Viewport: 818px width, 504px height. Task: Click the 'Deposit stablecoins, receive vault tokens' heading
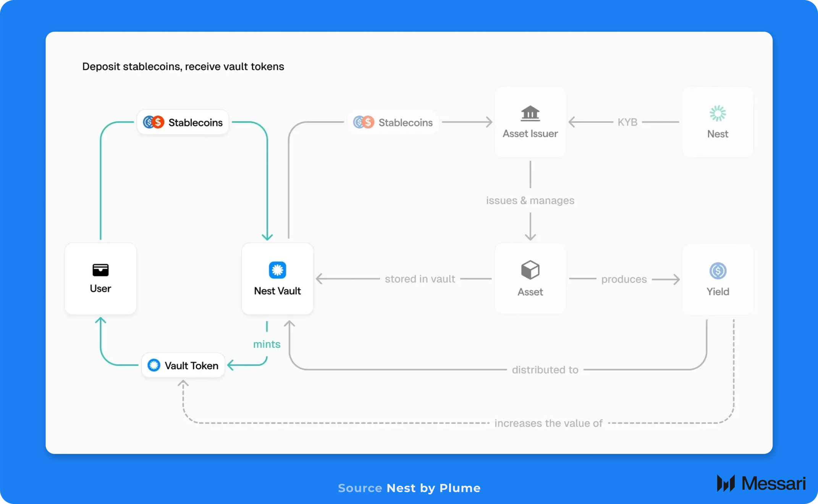tap(183, 66)
